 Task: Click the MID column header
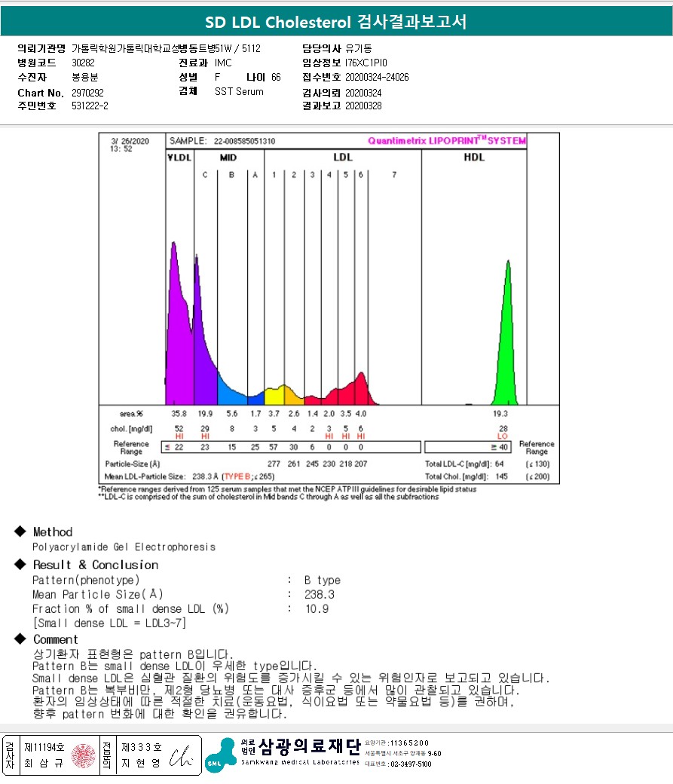tap(228, 158)
